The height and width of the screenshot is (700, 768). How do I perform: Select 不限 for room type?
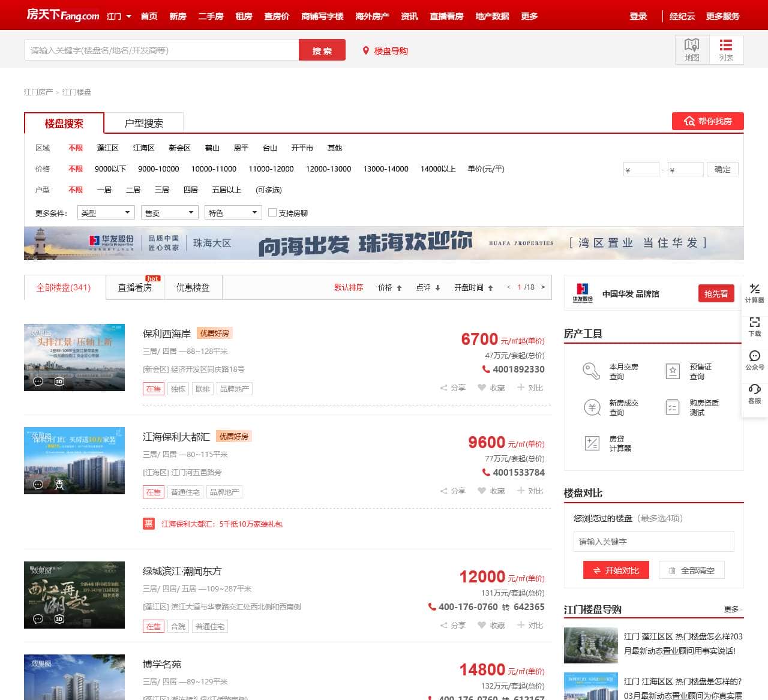click(x=76, y=190)
